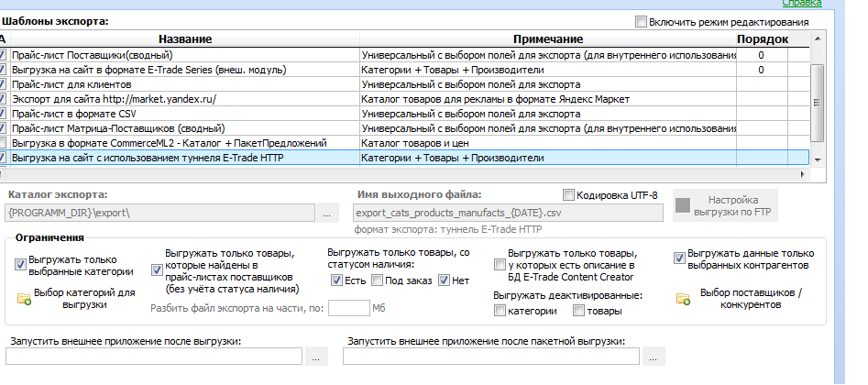The image size is (868, 385).
Task: Select 'Выгрузка в формате CommerceML2' template
Action: pos(404,143)
